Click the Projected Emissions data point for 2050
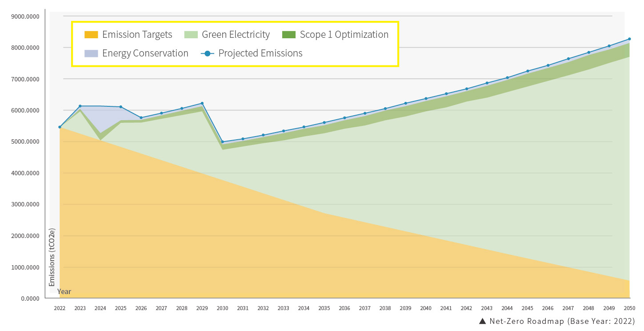644x331 pixels. point(629,39)
